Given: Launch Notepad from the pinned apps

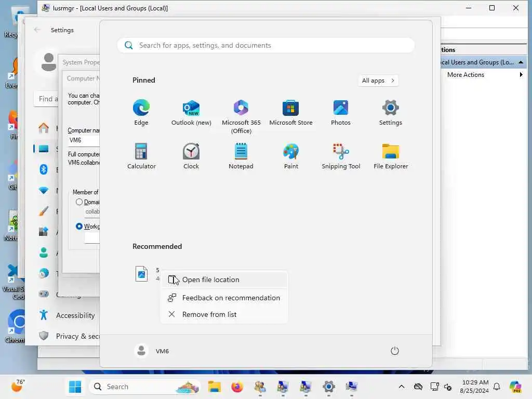Looking at the screenshot, I should [241, 156].
